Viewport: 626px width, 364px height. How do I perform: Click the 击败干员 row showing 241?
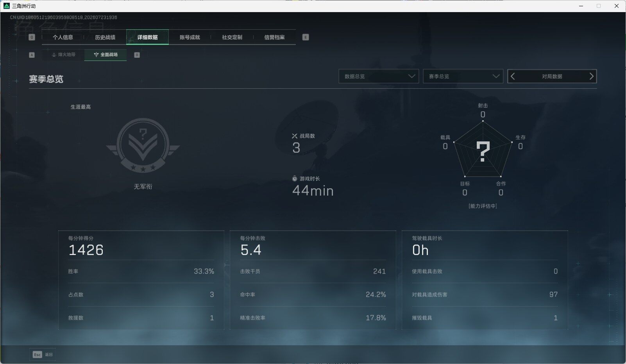point(313,271)
